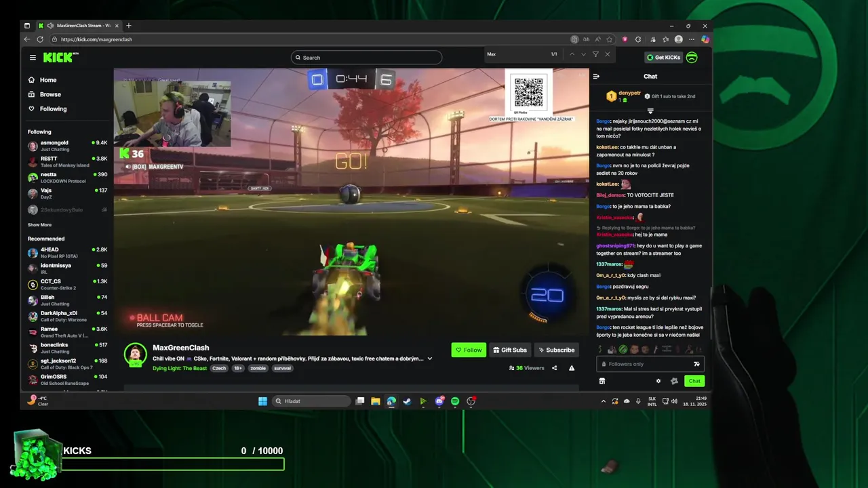Click the Windows Start button
The width and height of the screenshot is (868, 488).
tap(262, 401)
